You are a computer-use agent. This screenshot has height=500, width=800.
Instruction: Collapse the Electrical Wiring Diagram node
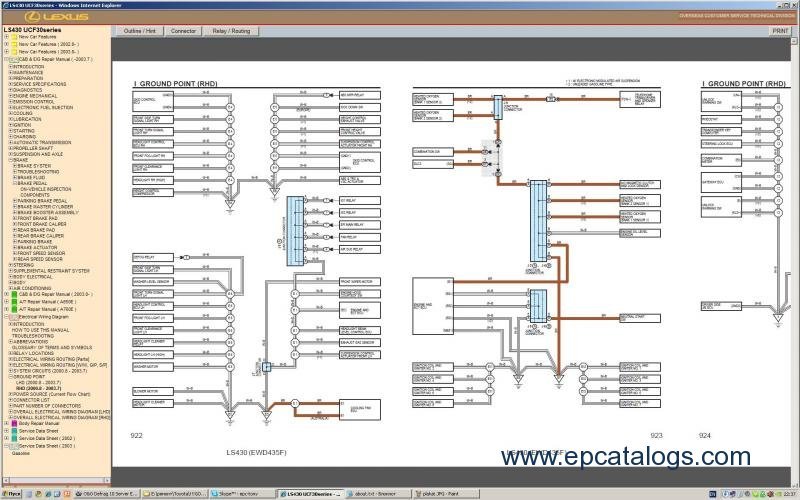click(6, 317)
